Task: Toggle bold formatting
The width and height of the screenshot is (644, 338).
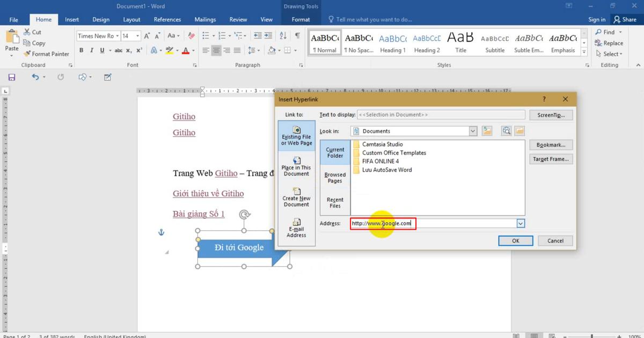Action: pos(81,50)
